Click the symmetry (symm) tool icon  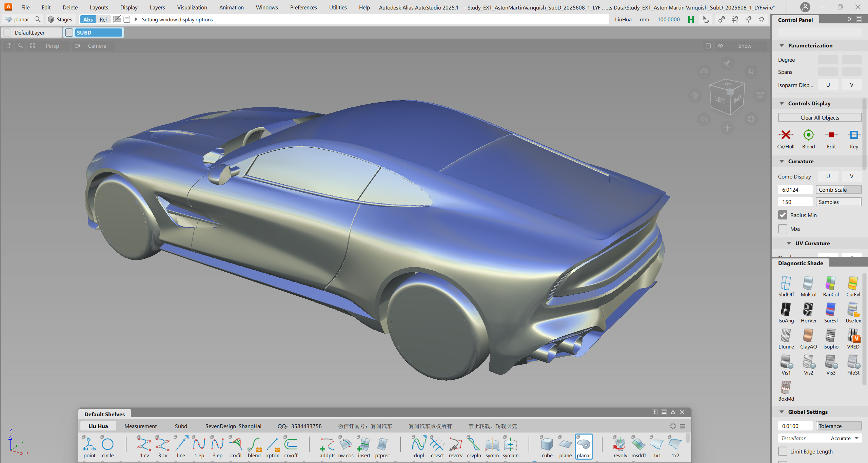point(492,444)
